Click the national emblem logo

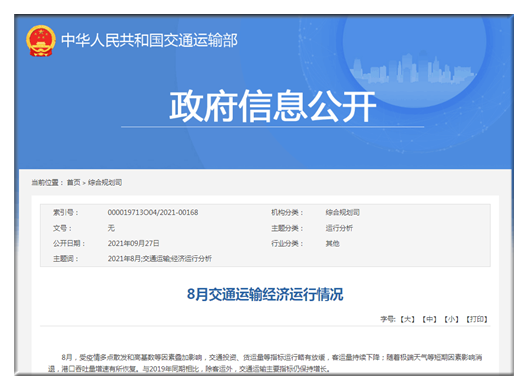tap(41, 41)
